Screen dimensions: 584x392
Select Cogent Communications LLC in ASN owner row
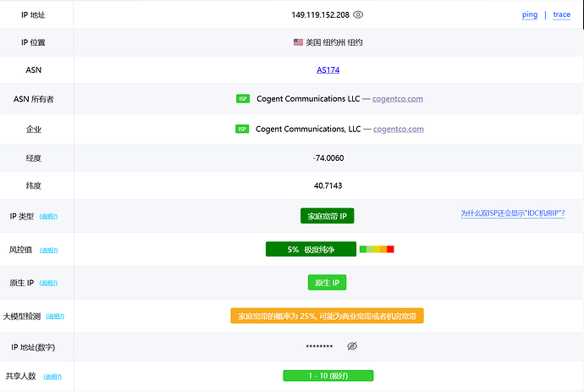308,99
